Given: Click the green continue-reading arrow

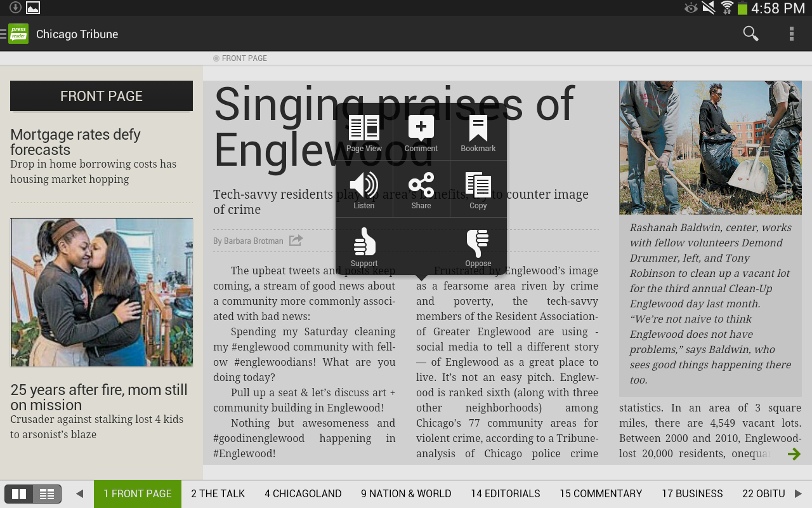Looking at the screenshot, I should pos(794,453).
